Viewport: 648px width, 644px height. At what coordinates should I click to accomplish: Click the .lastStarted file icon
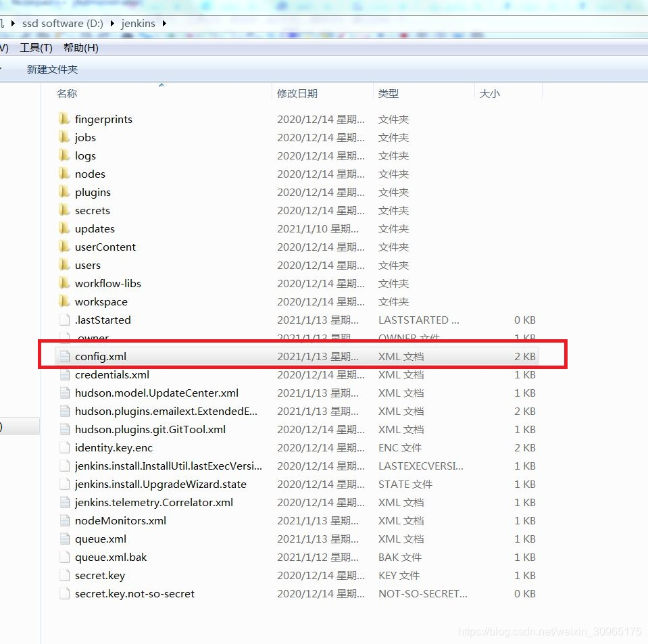click(64, 320)
